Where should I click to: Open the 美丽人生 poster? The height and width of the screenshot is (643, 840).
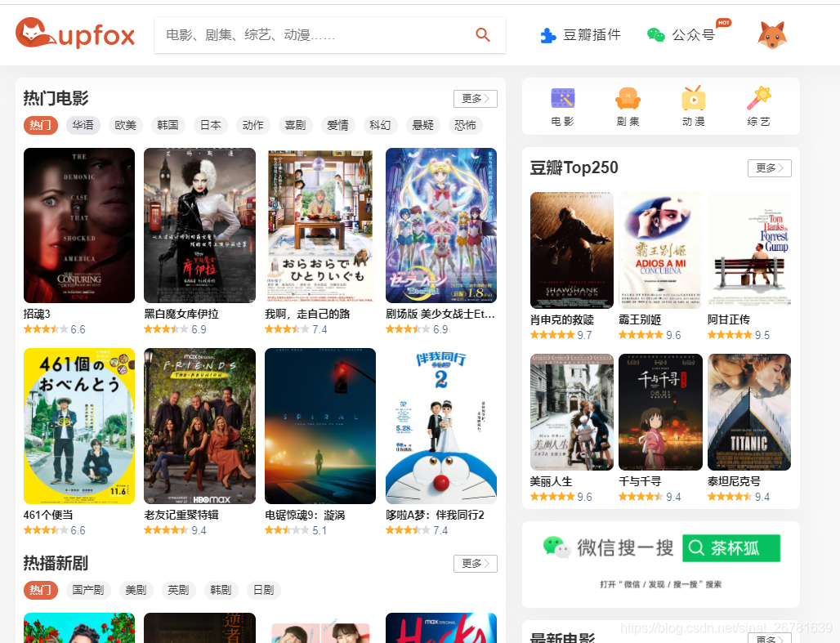click(572, 412)
